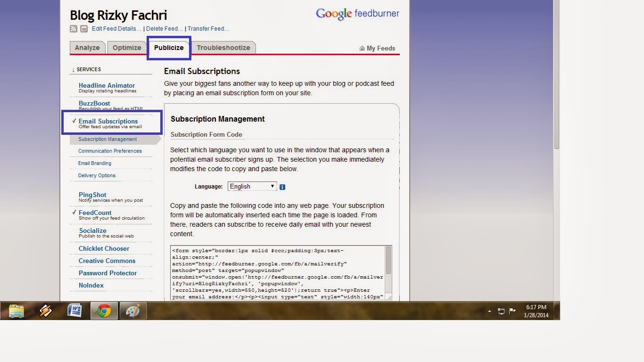Click the Blog Rizky Fachri title

coord(118,16)
